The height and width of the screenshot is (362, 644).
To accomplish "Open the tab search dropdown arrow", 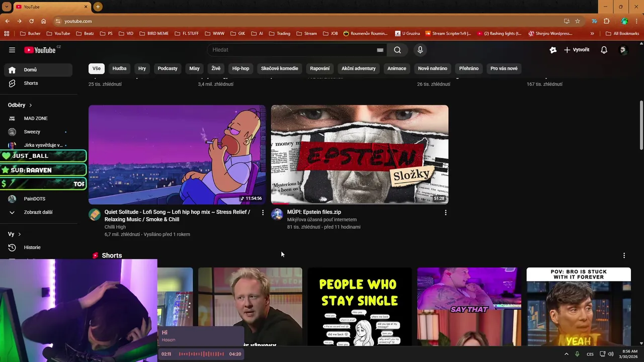I will 7,7.
